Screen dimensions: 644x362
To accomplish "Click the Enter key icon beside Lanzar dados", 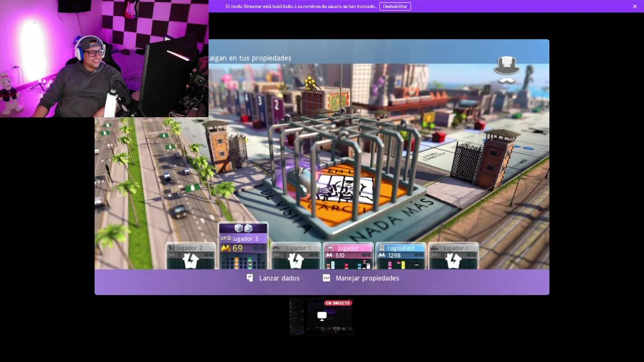I will (250, 278).
